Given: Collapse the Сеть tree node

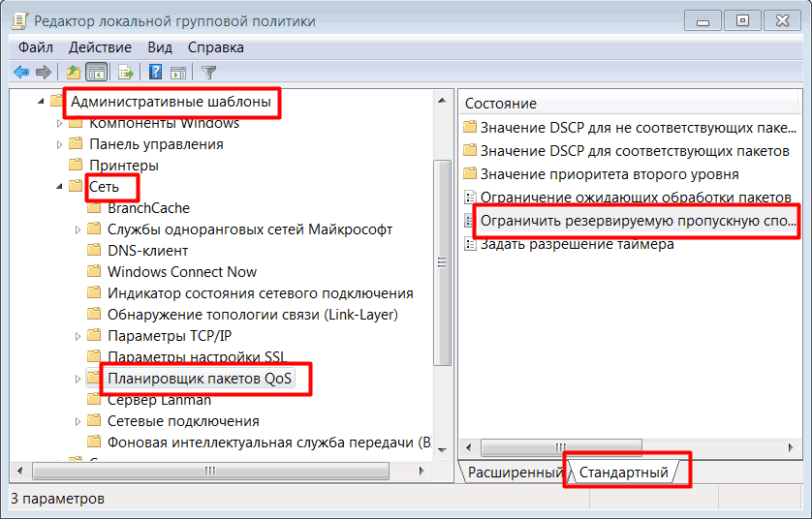Looking at the screenshot, I should pyautogui.click(x=60, y=187).
